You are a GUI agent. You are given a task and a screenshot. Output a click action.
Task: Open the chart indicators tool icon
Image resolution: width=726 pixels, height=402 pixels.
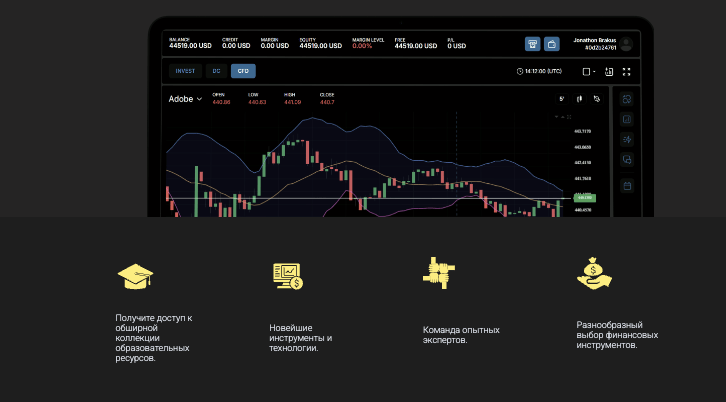[596, 98]
